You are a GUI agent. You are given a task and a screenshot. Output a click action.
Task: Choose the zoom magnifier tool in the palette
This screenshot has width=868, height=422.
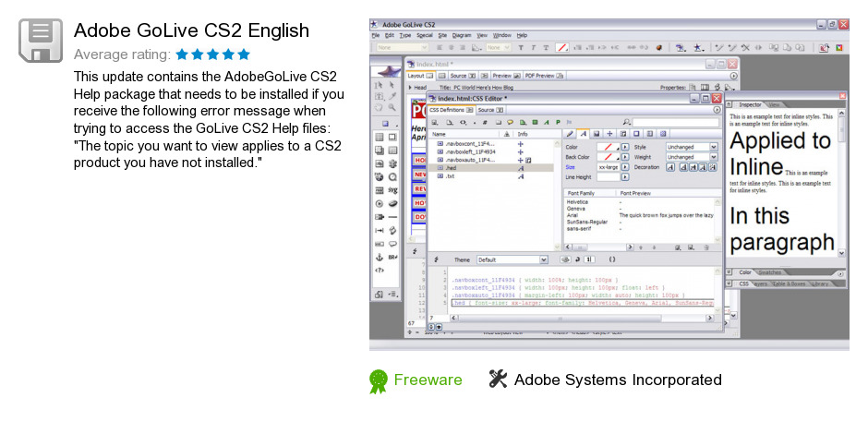click(x=392, y=107)
